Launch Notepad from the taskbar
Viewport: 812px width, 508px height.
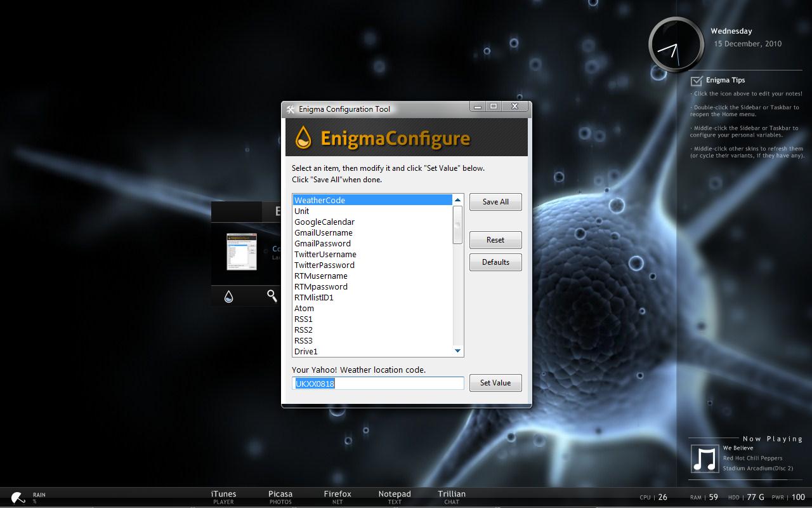(395, 496)
